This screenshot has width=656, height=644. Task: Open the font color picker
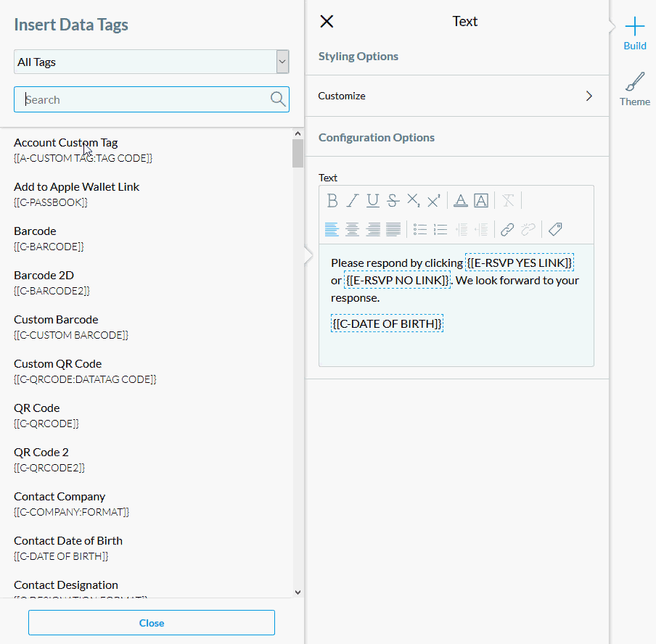(461, 201)
